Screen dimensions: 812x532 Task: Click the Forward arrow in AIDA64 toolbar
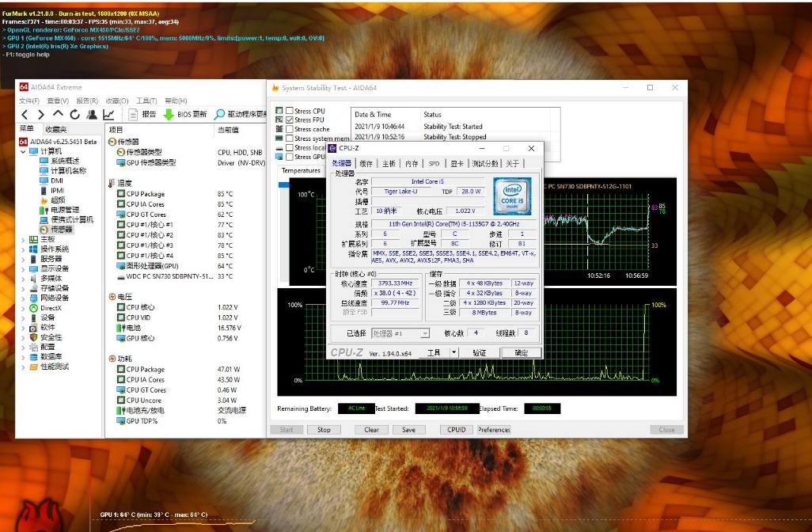(x=41, y=115)
